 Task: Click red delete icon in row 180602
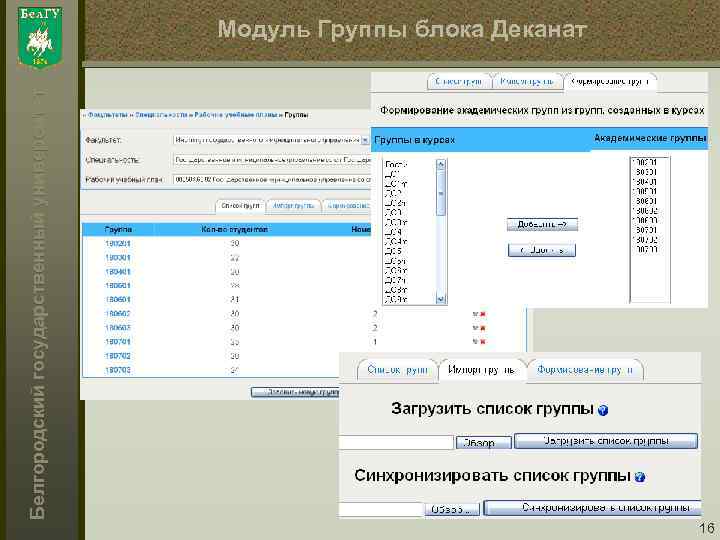click(483, 314)
